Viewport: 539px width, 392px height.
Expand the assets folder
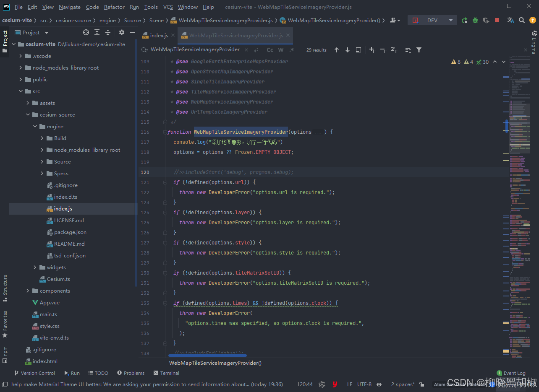tap(28, 103)
